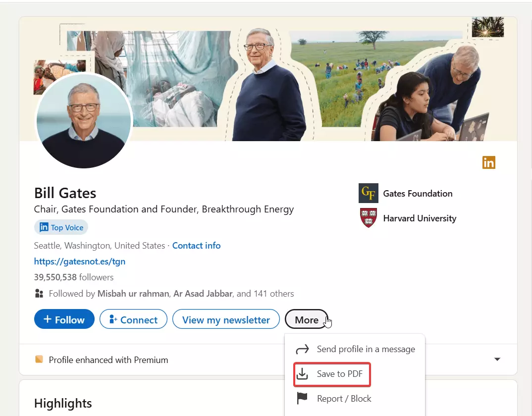Click View my newsletter button
The height and width of the screenshot is (416, 532).
click(225, 319)
